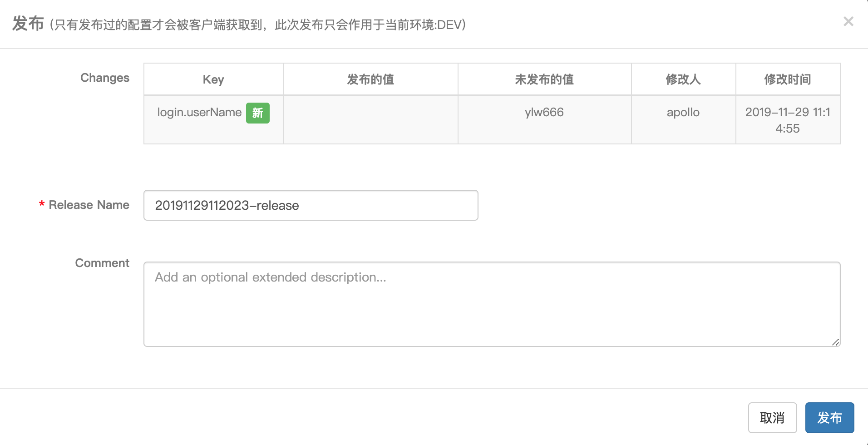The image size is (868, 445).
Task: Click the modified time 2019-11-29 11:14:55
Action: (788, 120)
